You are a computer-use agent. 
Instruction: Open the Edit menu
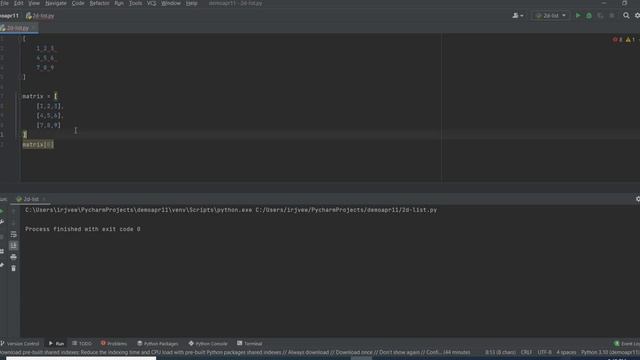[x=19, y=3]
